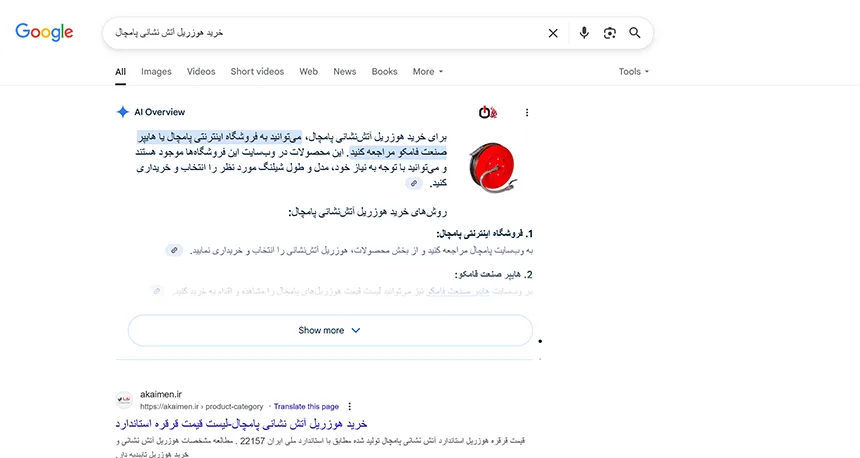Screen dimensions: 860x458
Task: Click the magnifying glass search button
Action: click(635, 33)
